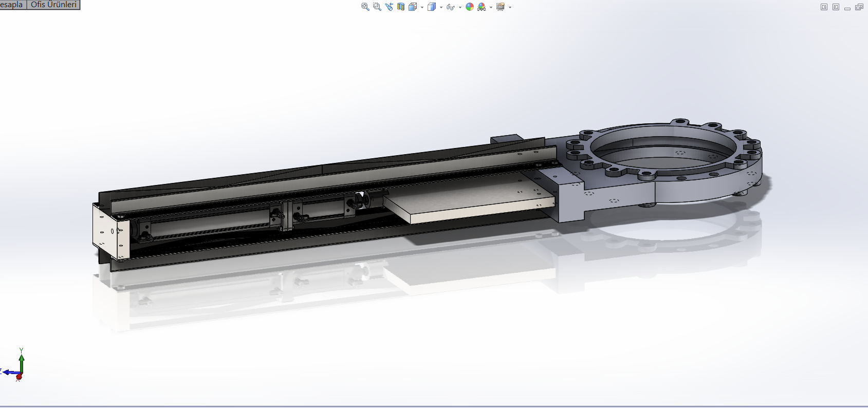Image resolution: width=868 pixels, height=408 pixels.
Task: Open the Hide/Show Items dropdown arrow
Action: click(x=460, y=7)
